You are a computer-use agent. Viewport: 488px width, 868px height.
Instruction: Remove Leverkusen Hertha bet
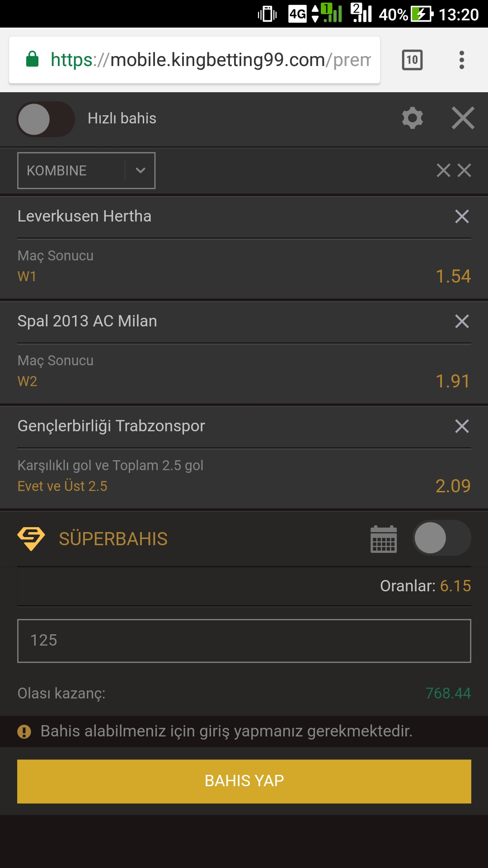(x=462, y=217)
